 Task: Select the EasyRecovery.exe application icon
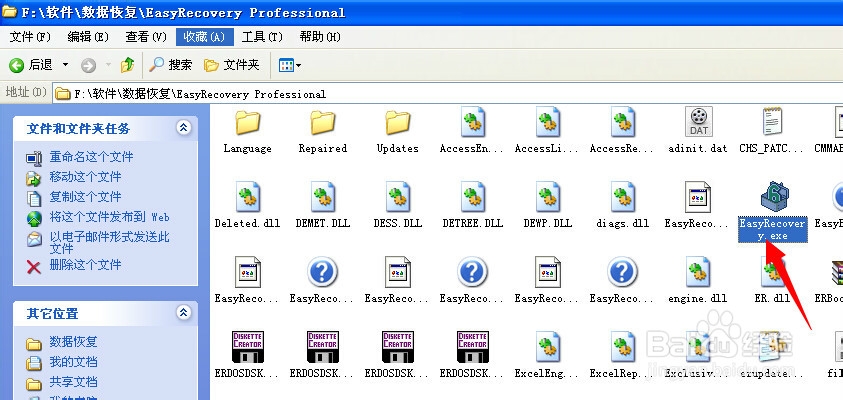pos(774,197)
